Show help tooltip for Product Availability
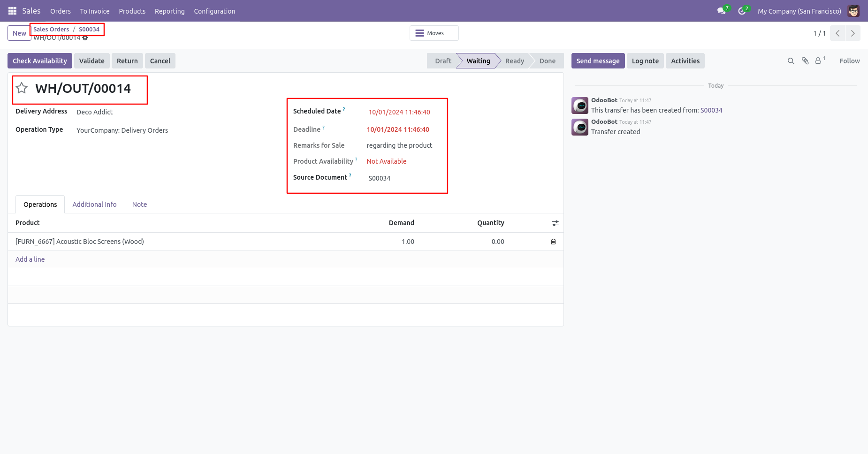 pyautogui.click(x=356, y=159)
